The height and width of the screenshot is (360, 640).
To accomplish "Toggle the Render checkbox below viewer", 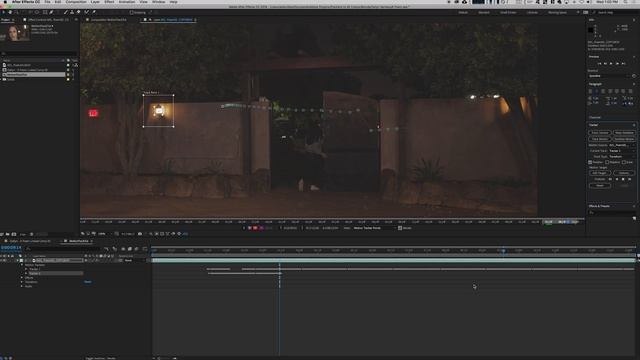I will 400,228.
